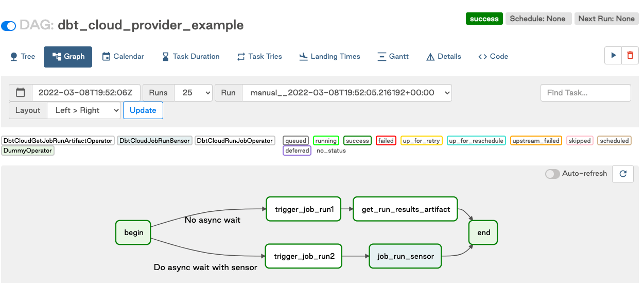Viewport: 644px width, 283px height.
Task: Pause the DAG with the toggle switch
Action: coord(9,26)
